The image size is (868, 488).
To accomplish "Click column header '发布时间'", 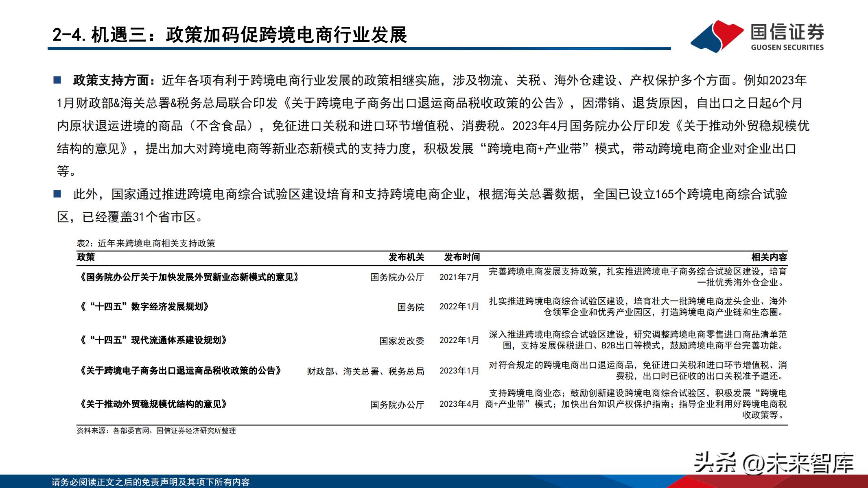I will [462, 257].
